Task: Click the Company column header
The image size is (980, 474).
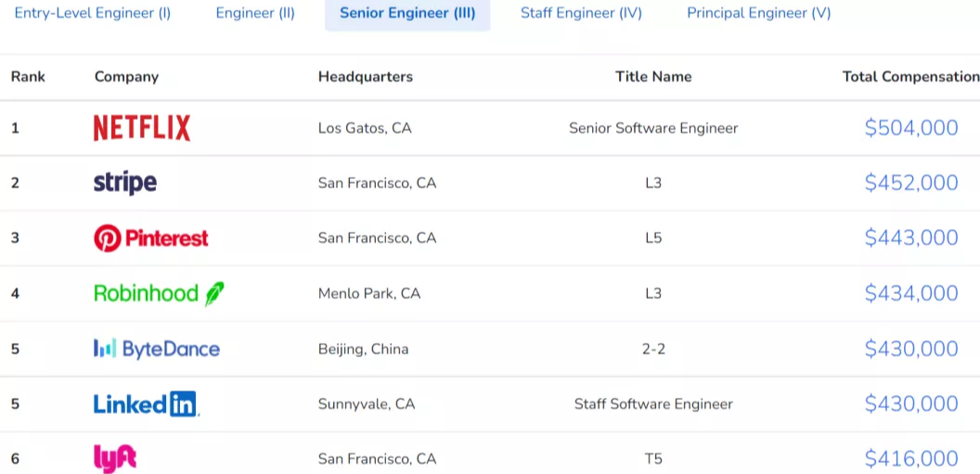Action: (126, 77)
